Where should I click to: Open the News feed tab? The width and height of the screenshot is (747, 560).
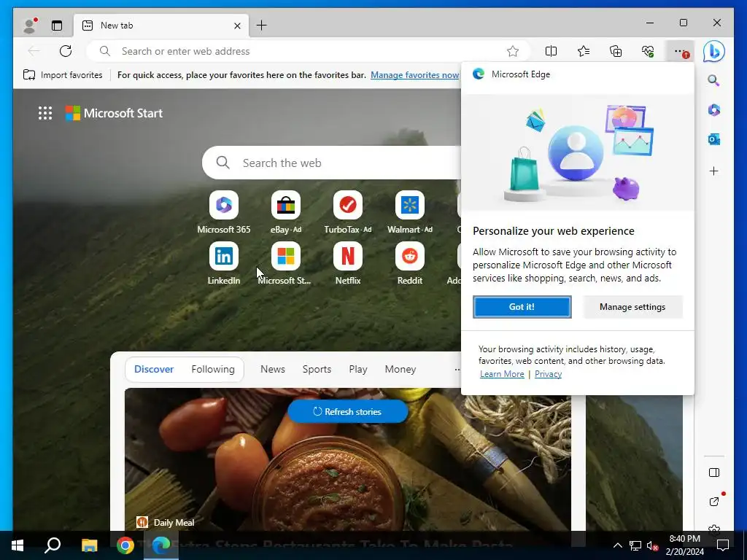273,369
